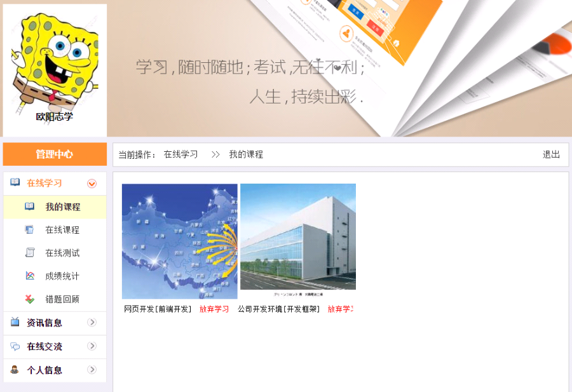Select the 资讯信息 news icon
This screenshot has width=572, height=392.
tap(14, 322)
